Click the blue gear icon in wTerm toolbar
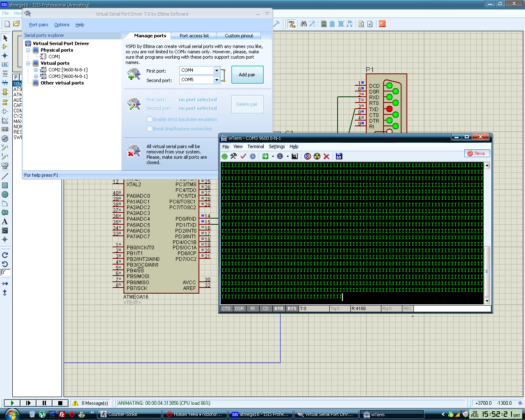 (253, 156)
